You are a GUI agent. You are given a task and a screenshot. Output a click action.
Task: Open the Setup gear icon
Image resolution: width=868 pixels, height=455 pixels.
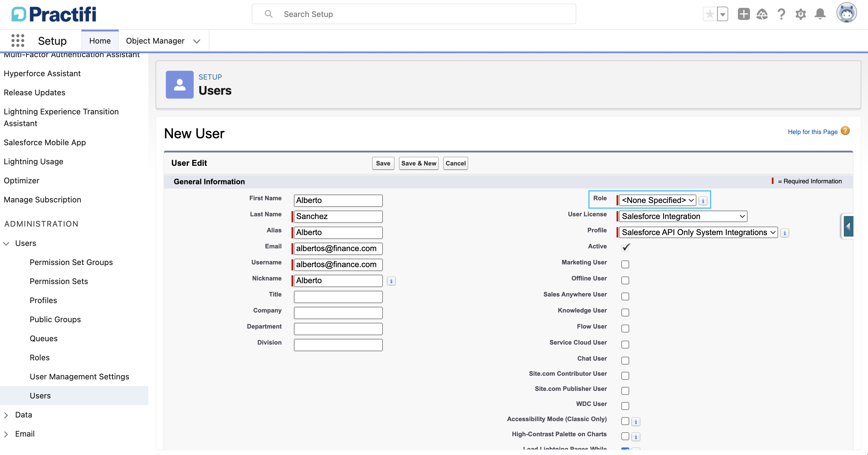(x=801, y=14)
